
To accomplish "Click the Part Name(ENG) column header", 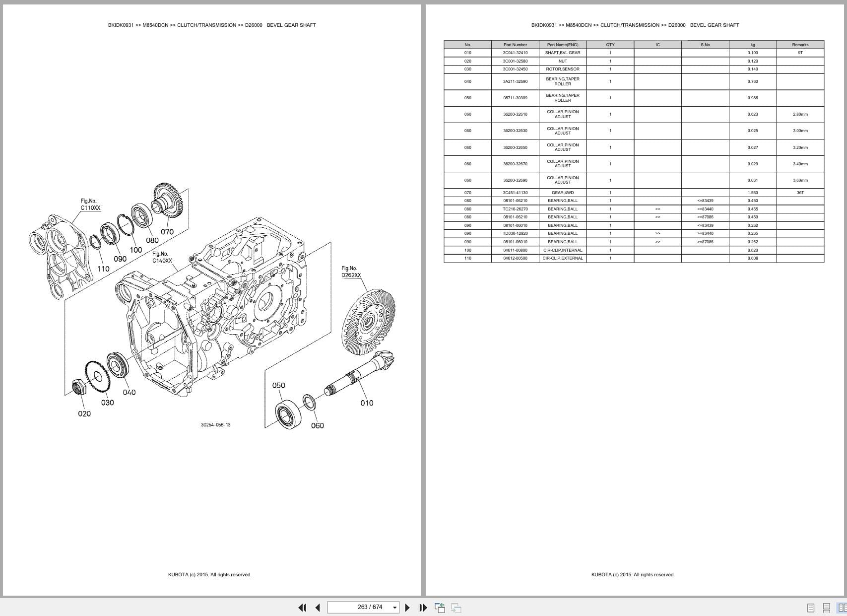I will 563,45.
